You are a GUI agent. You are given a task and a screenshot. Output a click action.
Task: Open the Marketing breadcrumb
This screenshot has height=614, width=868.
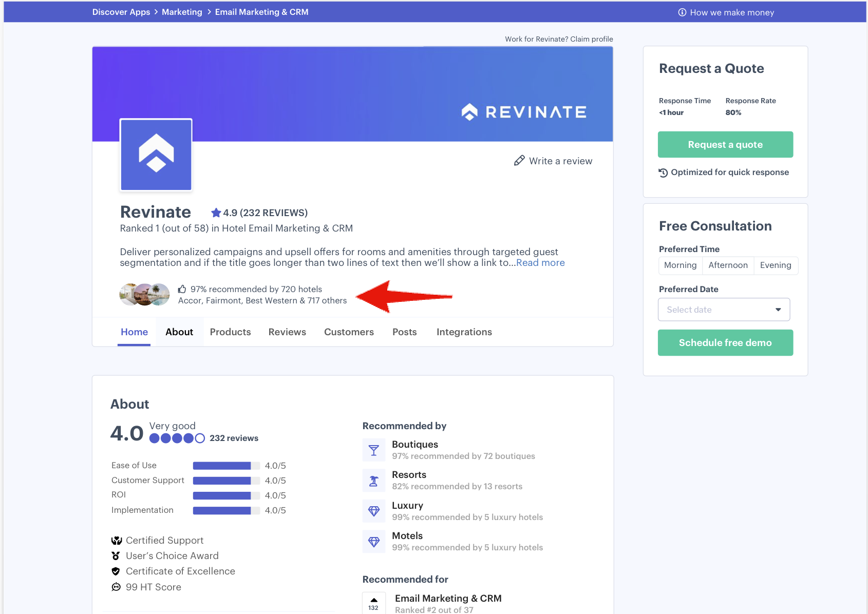pos(182,12)
